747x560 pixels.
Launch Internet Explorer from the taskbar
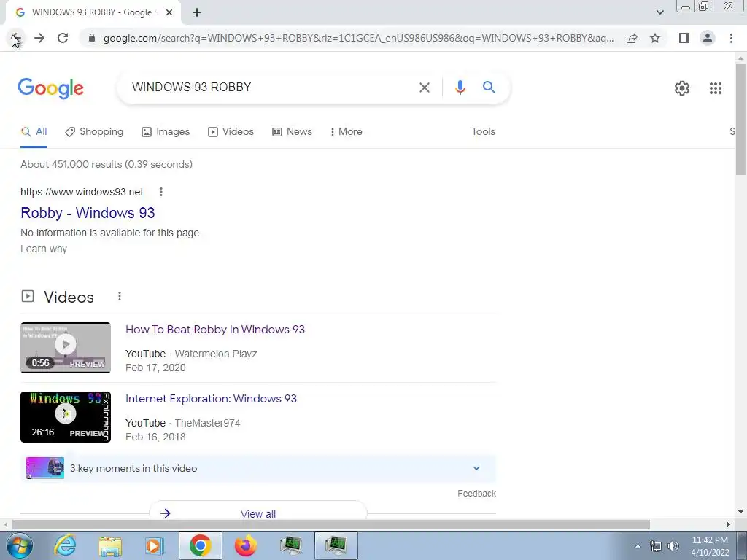[65, 545]
